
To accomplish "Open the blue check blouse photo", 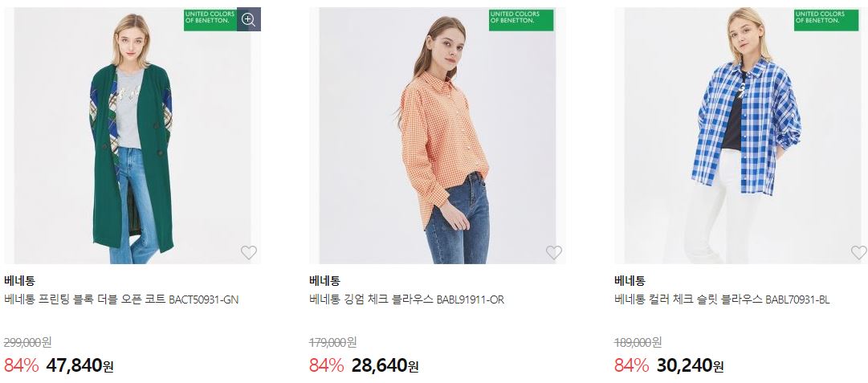I will pos(741,136).
